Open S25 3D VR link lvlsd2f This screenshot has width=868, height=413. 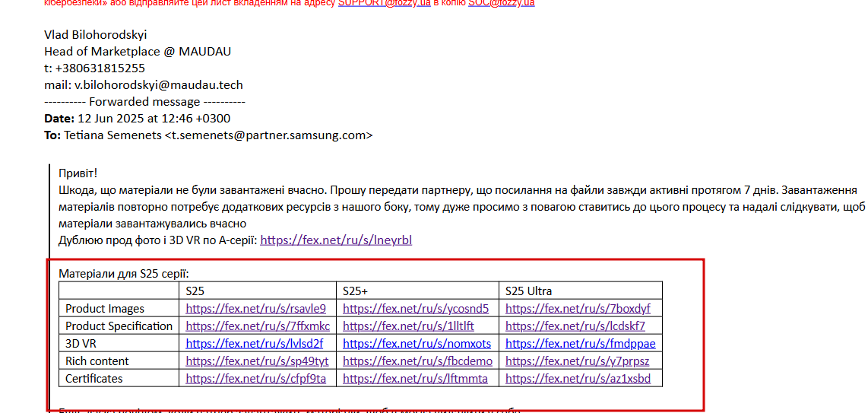point(255,344)
